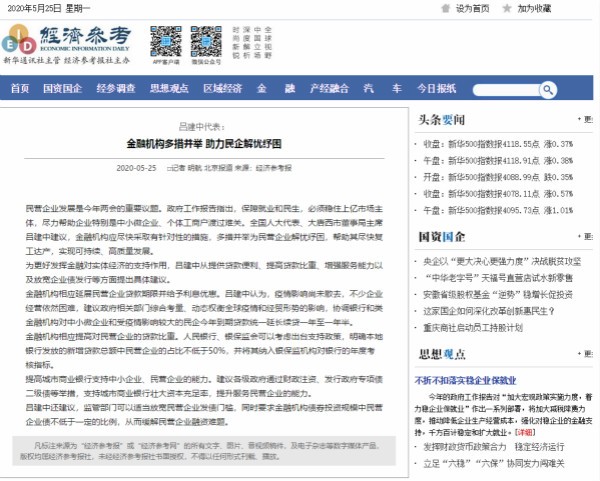Open the 经济参考 site logo
This screenshot has width=600, height=481.
click(x=67, y=44)
